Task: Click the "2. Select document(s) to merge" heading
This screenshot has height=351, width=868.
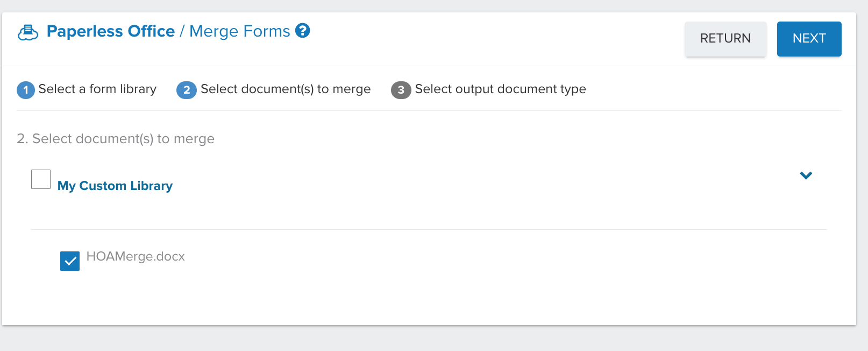Action: point(116,139)
